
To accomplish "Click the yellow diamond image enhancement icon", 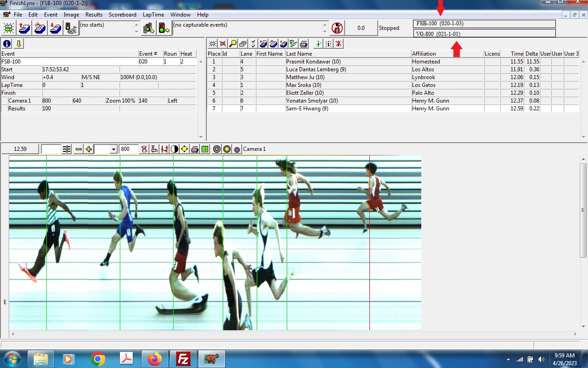I will [185, 149].
